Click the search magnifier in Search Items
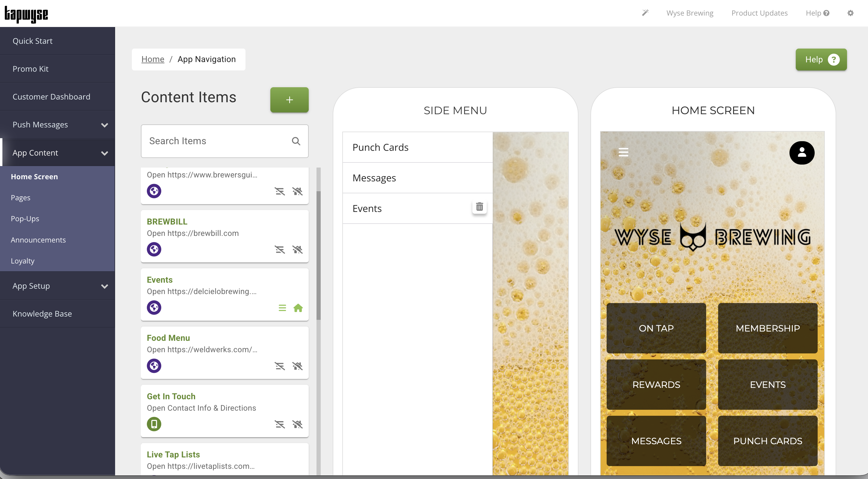The width and height of the screenshot is (868, 479). coord(296,141)
